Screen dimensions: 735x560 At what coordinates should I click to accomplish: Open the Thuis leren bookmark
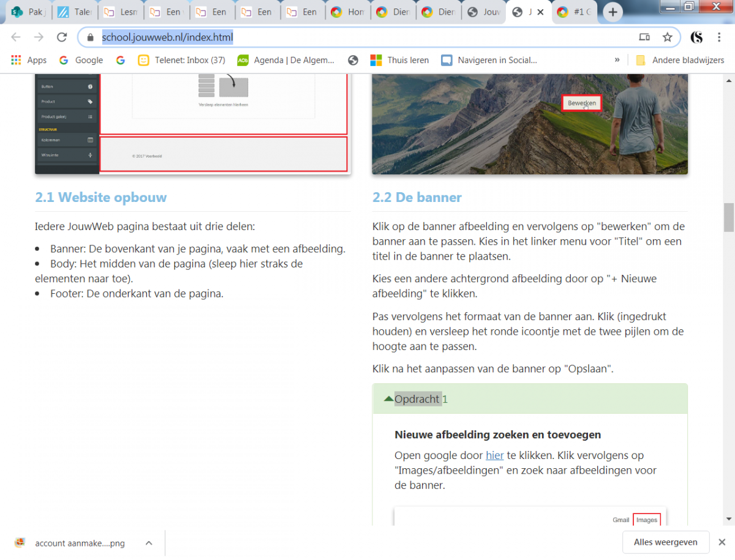399,60
